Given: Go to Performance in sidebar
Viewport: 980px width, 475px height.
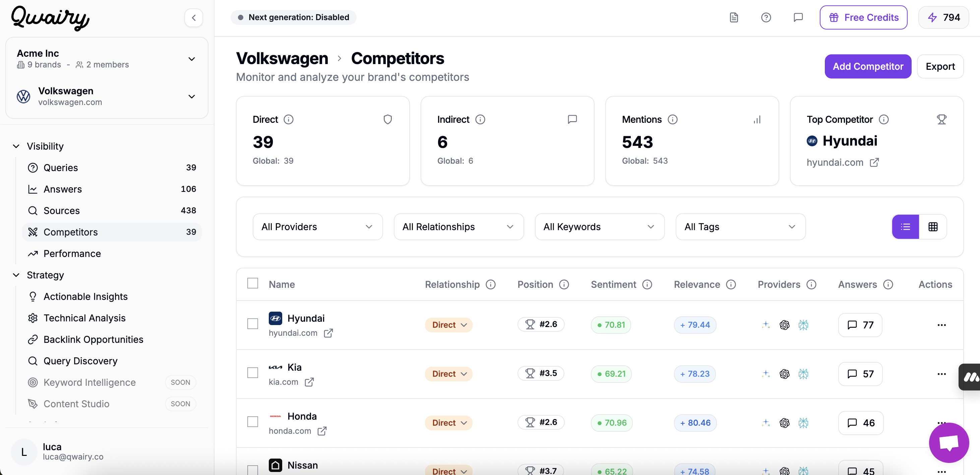Looking at the screenshot, I should 112,254.
